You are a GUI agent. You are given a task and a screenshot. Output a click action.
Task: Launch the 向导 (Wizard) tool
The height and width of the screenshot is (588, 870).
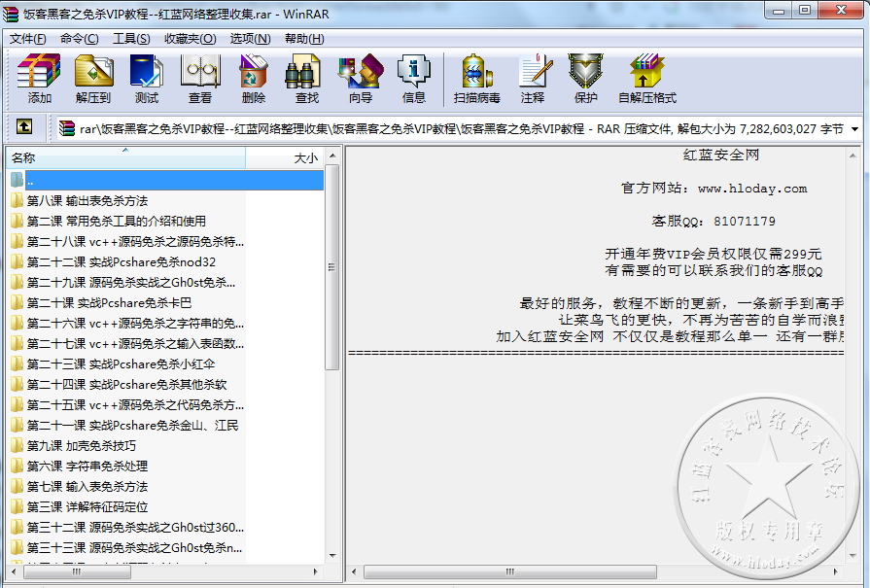[x=361, y=78]
